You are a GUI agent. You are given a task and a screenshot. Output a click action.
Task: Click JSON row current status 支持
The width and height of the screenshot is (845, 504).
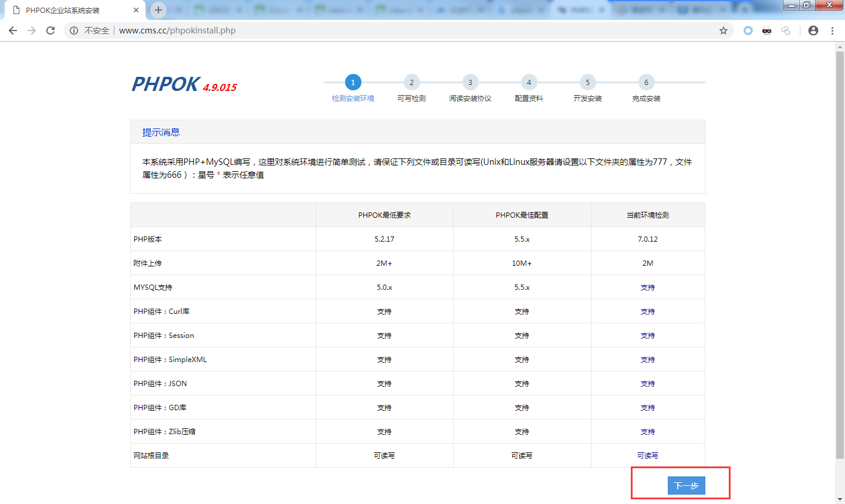point(648,384)
